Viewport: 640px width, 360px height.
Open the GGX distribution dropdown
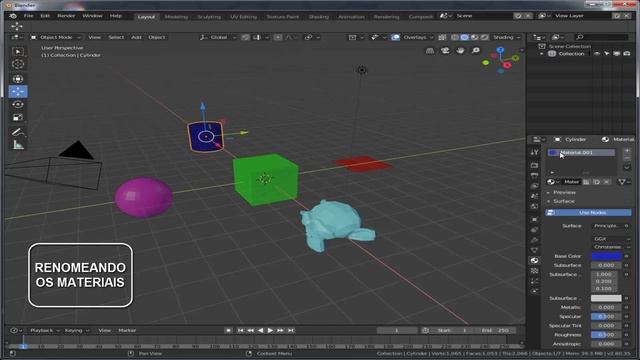tap(611, 239)
